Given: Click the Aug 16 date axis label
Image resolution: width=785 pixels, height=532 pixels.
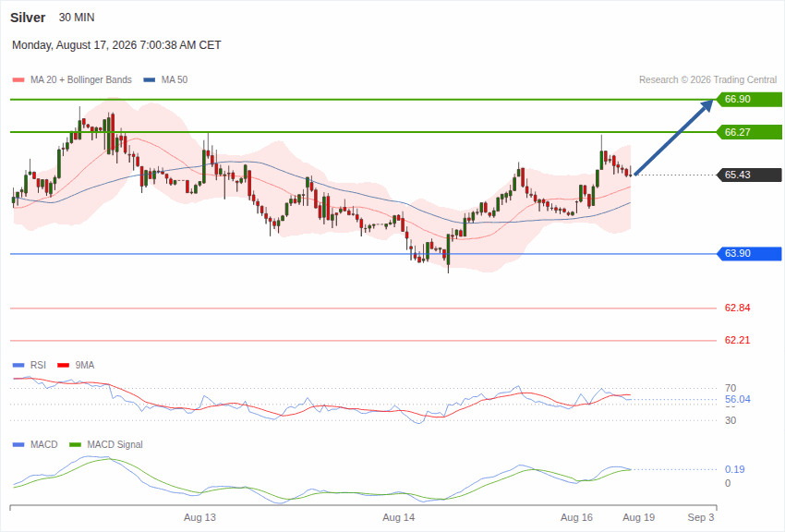Looking at the screenshot, I should [x=576, y=517].
